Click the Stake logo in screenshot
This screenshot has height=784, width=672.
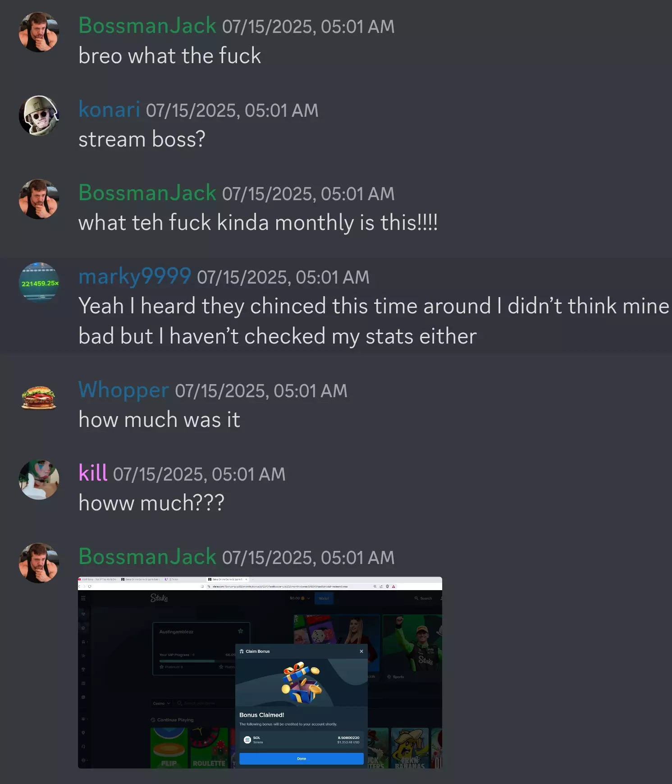159,598
